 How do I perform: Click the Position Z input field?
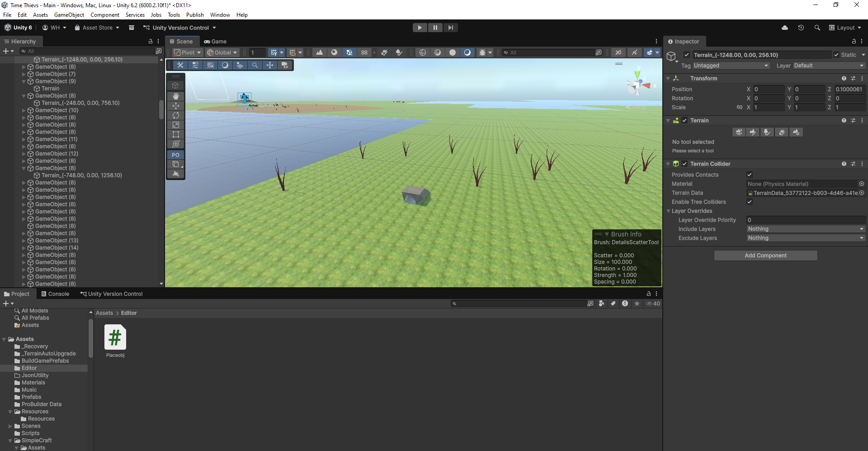pyautogui.click(x=849, y=89)
